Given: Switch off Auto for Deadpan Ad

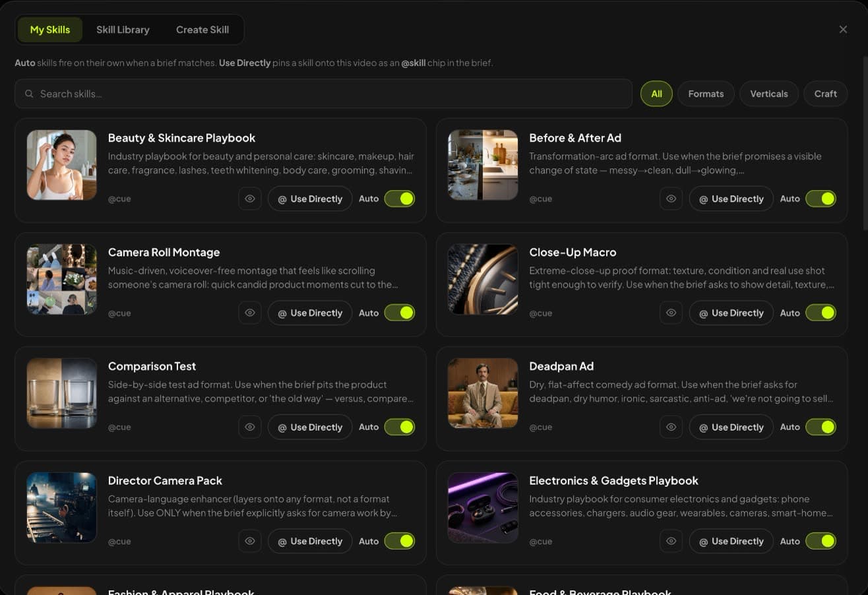Looking at the screenshot, I should pyautogui.click(x=821, y=427).
